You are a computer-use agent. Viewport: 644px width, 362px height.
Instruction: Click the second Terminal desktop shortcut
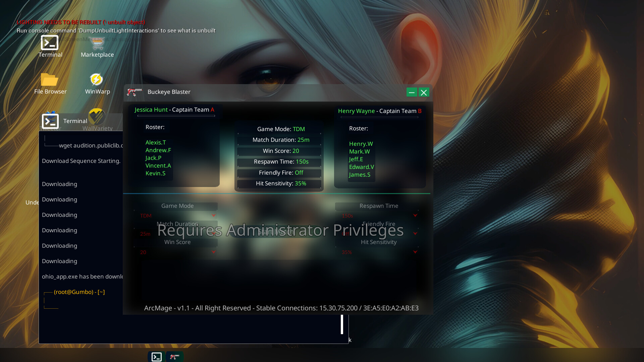(x=51, y=120)
